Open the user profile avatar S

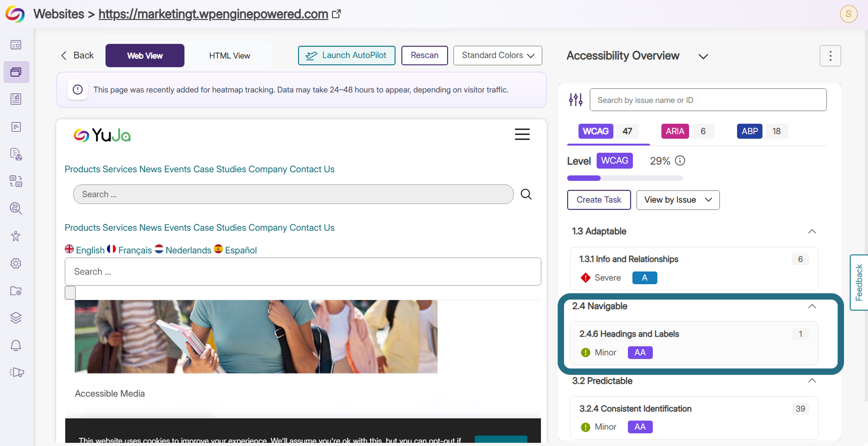click(x=849, y=14)
